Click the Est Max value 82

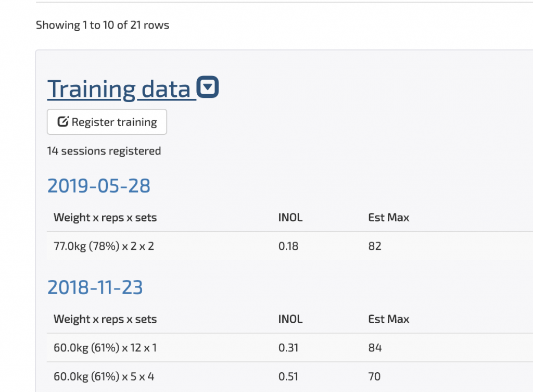pos(375,246)
